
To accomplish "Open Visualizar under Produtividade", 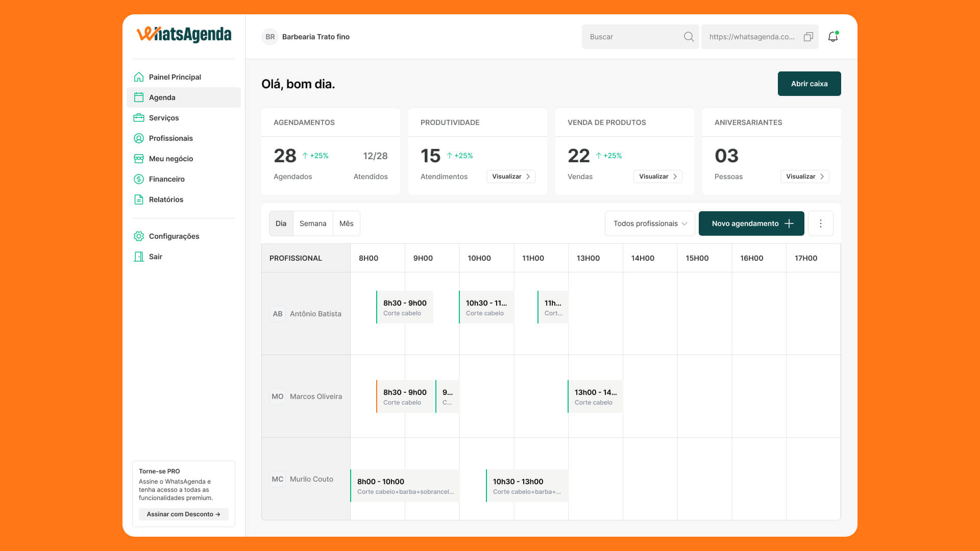I will click(x=510, y=177).
